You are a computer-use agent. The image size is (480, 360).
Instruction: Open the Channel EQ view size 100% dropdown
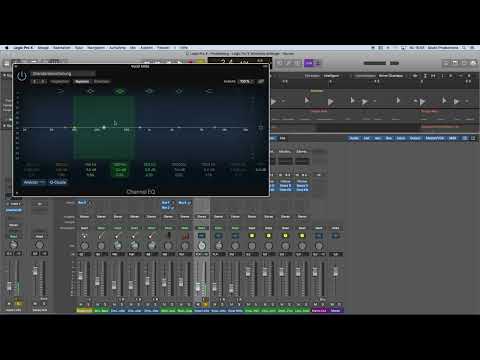click(x=247, y=81)
